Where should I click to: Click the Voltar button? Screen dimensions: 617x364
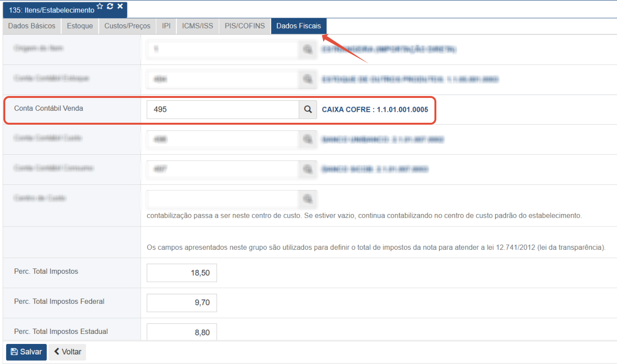pyautogui.click(x=67, y=352)
